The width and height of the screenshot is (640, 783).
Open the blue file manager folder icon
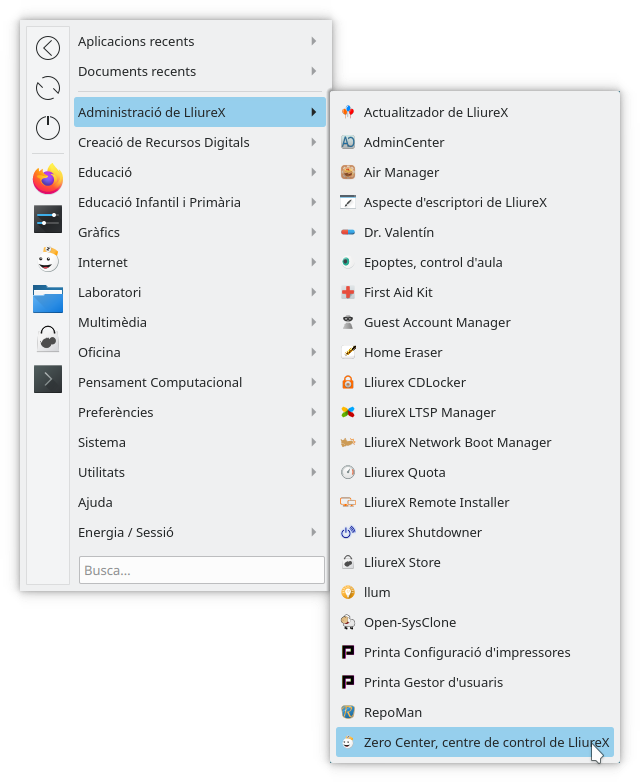pos(48,299)
